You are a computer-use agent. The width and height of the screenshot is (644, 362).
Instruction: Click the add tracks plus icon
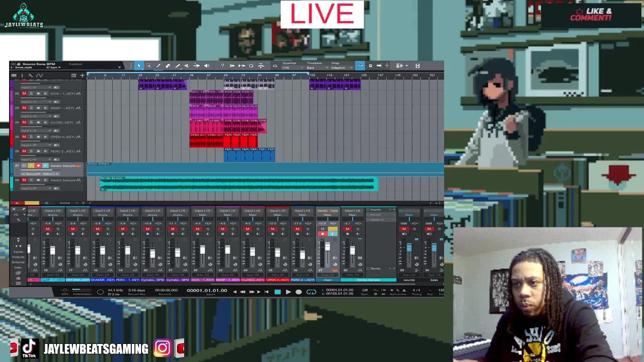click(82, 75)
